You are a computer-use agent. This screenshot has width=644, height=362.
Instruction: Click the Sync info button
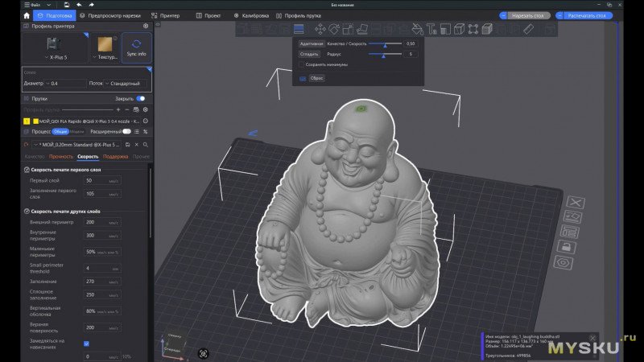[x=136, y=47]
